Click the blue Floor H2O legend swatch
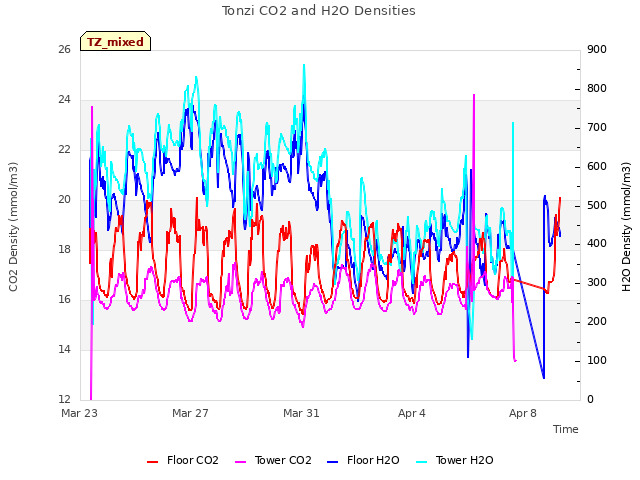The height and width of the screenshot is (480, 640). click(x=333, y=462)
